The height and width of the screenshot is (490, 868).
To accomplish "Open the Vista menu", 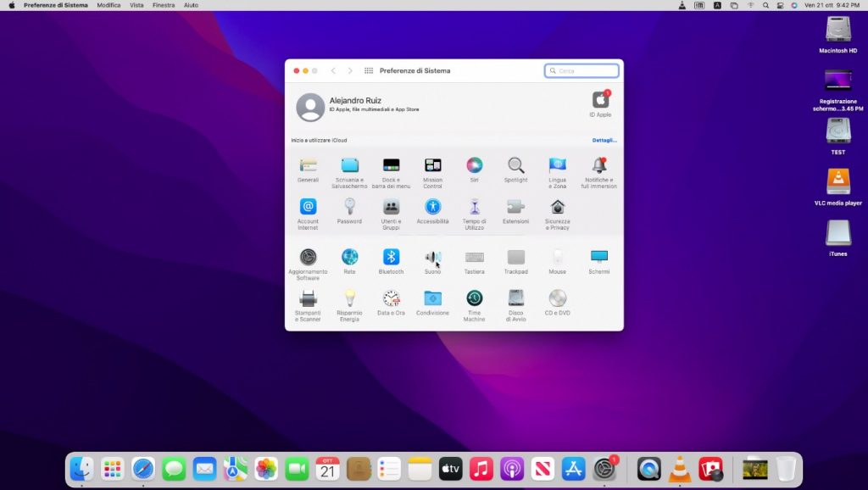I will pos(136,5).
